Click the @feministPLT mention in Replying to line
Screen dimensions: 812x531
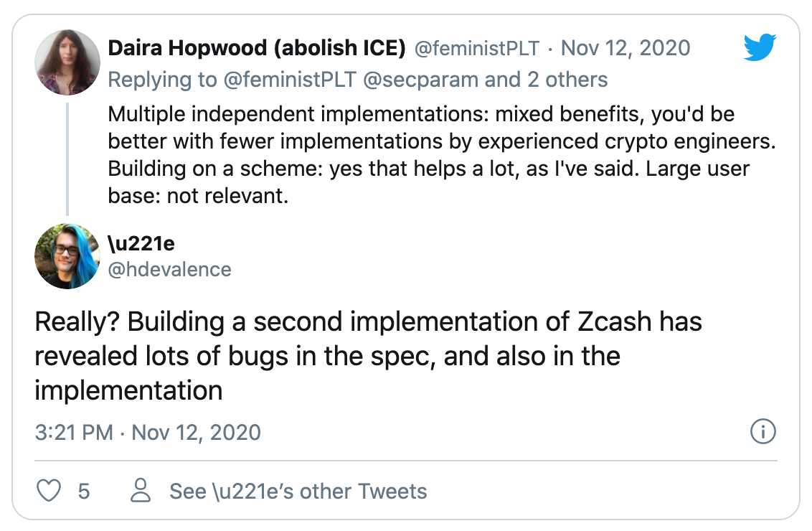click(289, 79)
